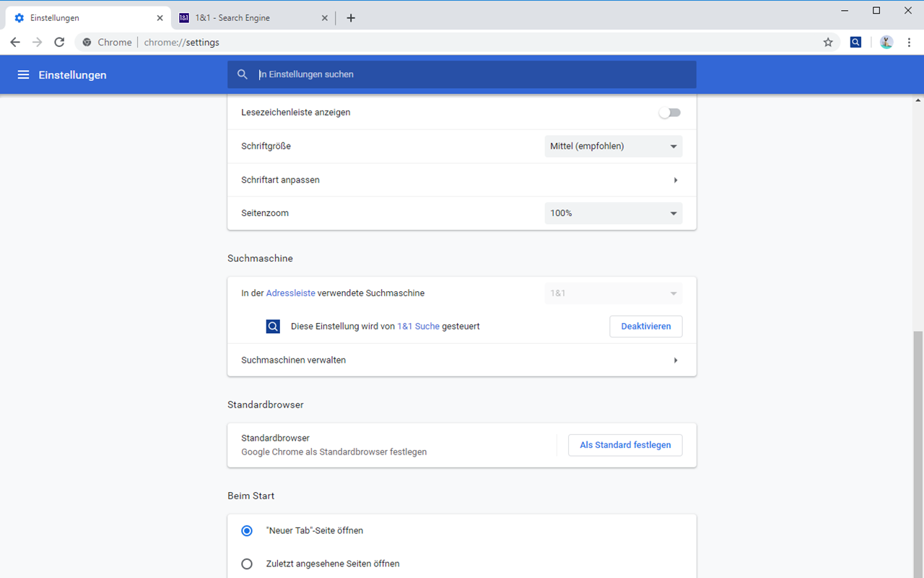
Task: Switch to the 1&1 - Search Engine tab
Action: point(254,18)
